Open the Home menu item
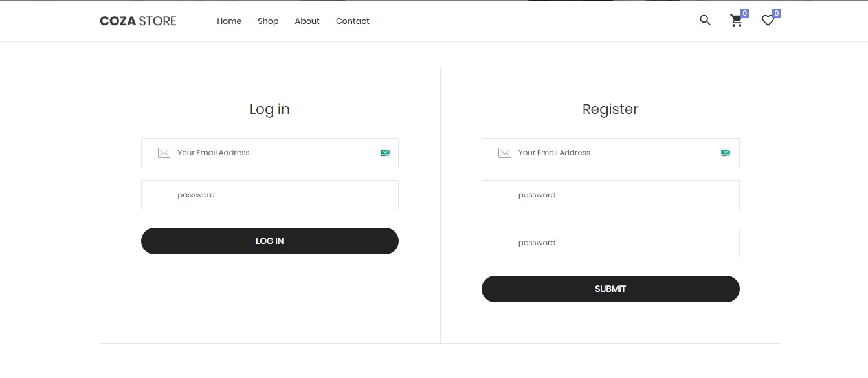The height and width of the screenshot is (378, 868). pos(229,21)
